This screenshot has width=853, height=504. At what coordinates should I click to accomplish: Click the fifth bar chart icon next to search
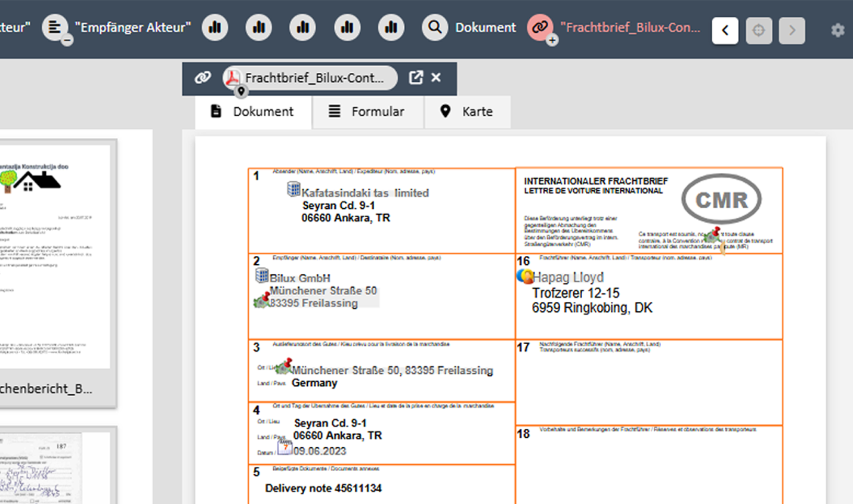(391, 27)
